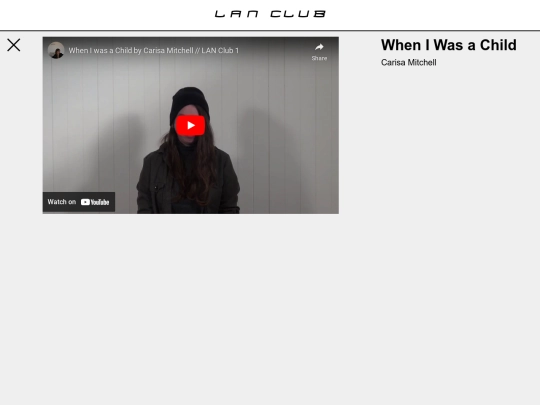Click the author name Carisa Mitchell

(408, 62)
